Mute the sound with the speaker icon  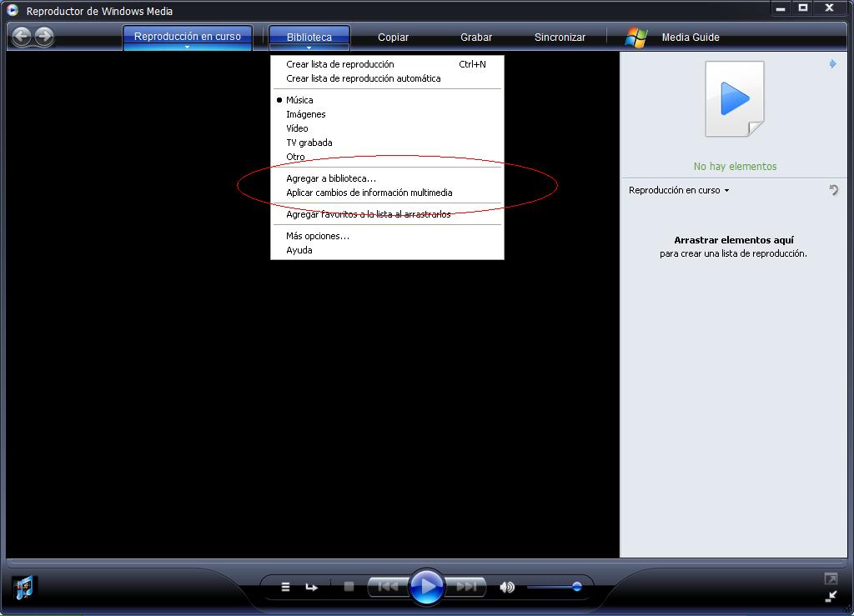pyautogui.click(x=507, y=587)
